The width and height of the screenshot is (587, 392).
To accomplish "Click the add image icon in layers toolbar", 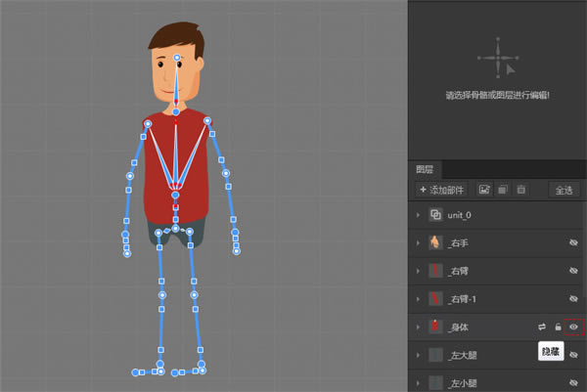I will pos(484,189).
